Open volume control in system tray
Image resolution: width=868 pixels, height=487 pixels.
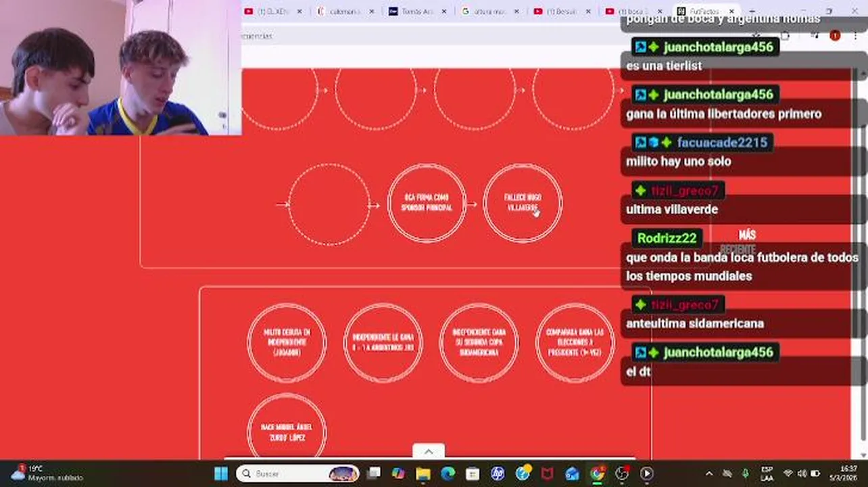click(802, 473)
